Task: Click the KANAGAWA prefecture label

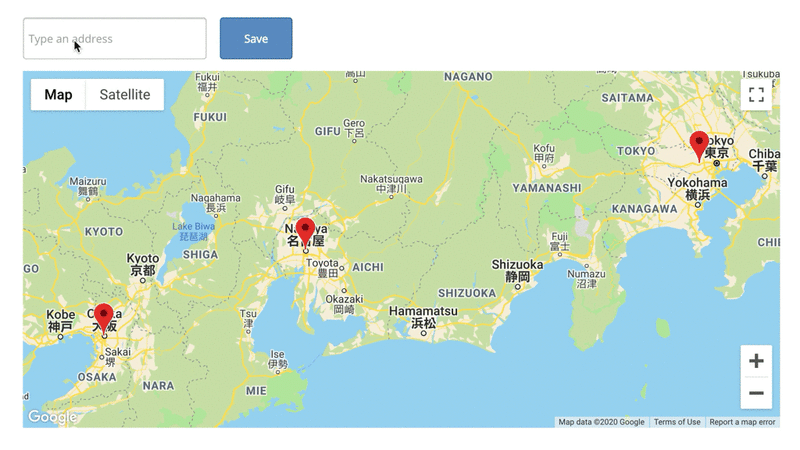Action: coord(644,209)
